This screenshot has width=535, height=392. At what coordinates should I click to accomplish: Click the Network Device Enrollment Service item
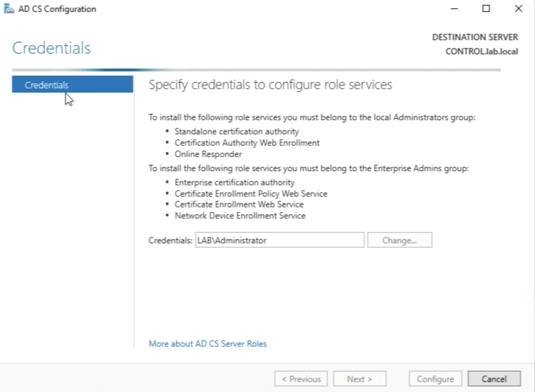point(240,216)
